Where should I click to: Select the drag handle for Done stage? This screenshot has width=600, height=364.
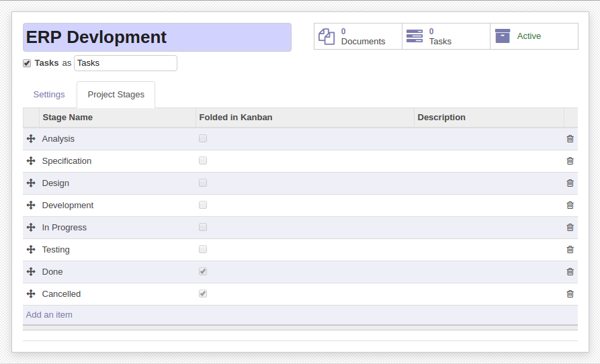(31, 272)
